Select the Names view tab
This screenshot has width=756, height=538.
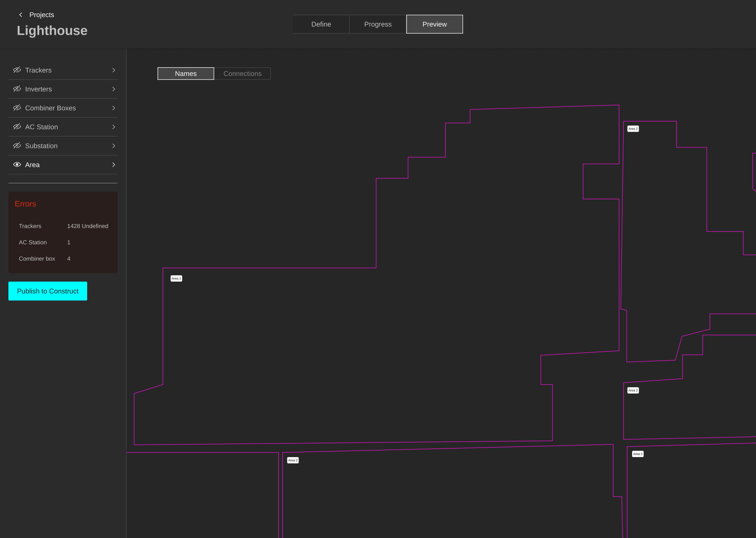(x=186, y=74)
